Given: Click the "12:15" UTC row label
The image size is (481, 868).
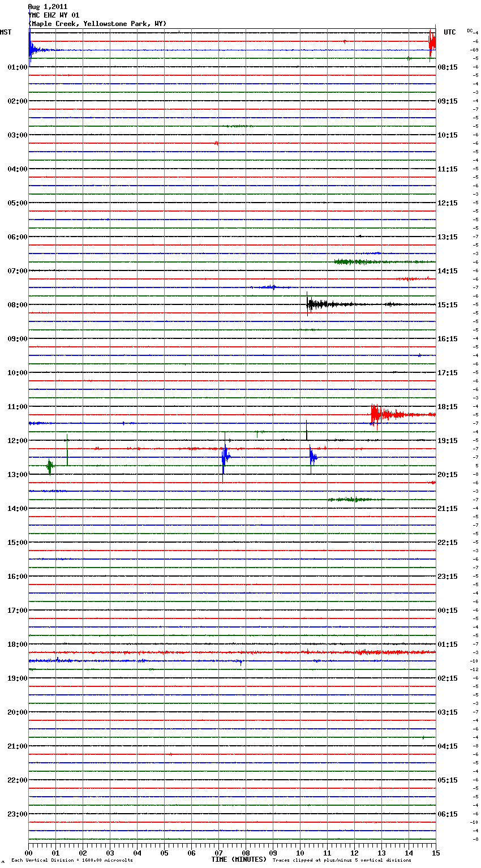Looking at the screenshot, I should pos(448,203).
